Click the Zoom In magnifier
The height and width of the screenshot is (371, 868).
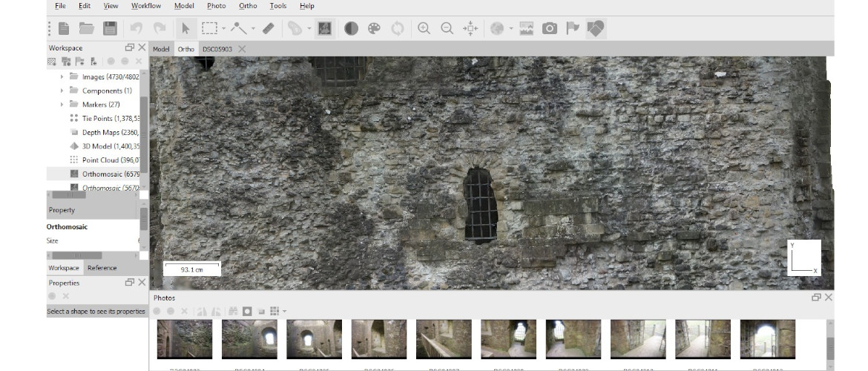(424, 28)
